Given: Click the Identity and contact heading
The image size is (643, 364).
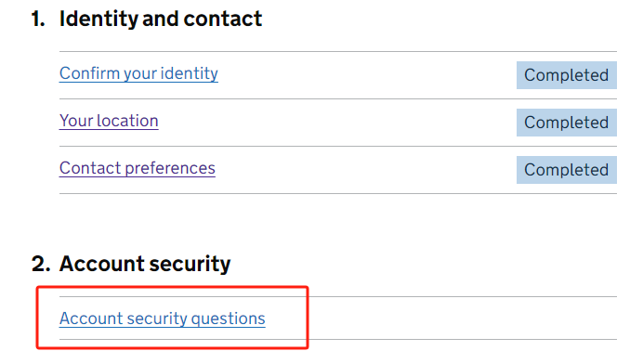Looking at the screenshot, I should [x=161, y=19].
